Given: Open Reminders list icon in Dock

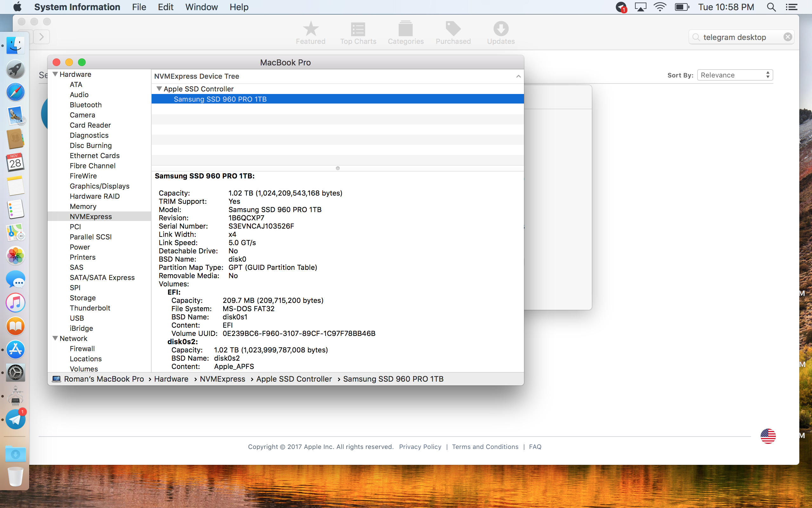Looking at the screenshot, I should pyautogui.click(x=16, y=209).
